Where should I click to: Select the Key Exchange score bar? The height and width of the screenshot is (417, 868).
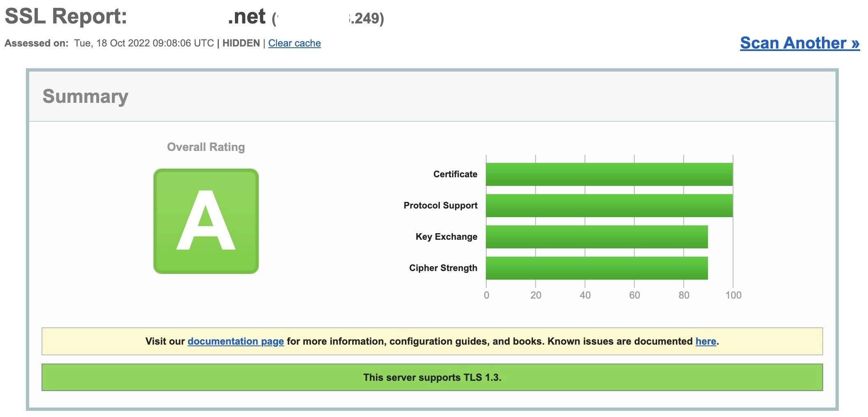(x=596, y=236)
